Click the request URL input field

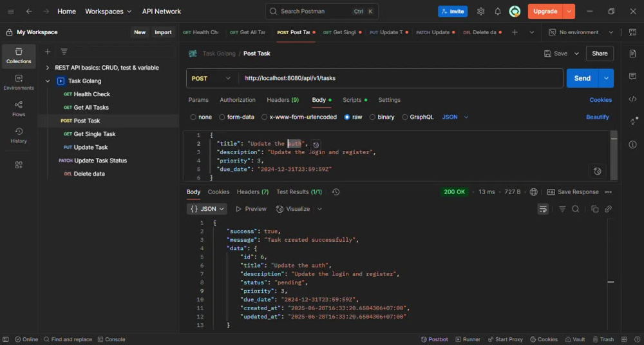(x=401, y=78)
